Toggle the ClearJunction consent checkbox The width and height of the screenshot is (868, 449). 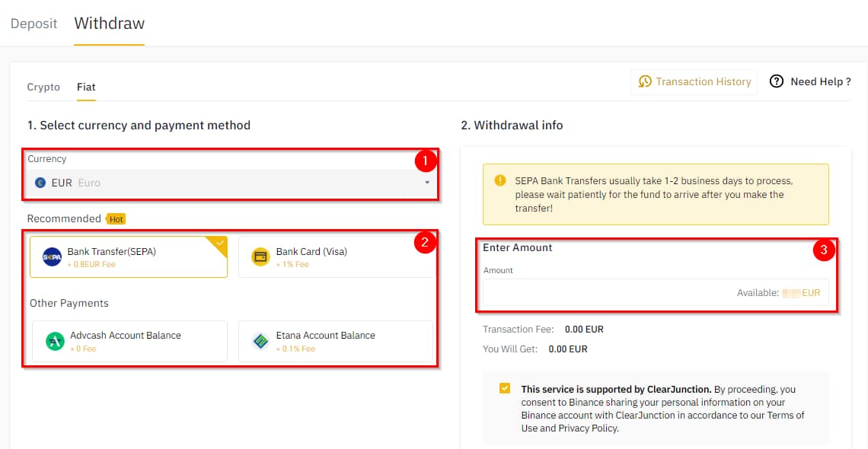(504, 387)
